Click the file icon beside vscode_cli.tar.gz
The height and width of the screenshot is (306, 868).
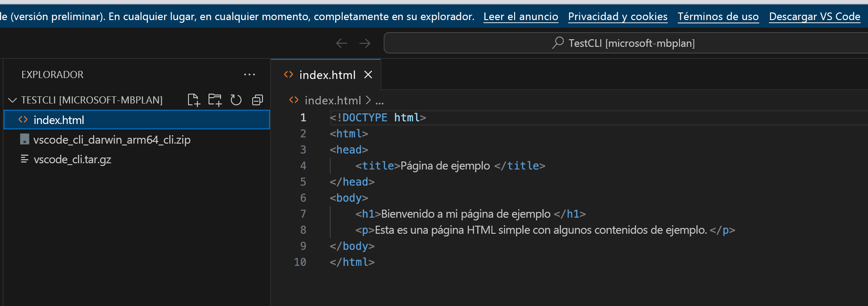[x=25, y=159]
